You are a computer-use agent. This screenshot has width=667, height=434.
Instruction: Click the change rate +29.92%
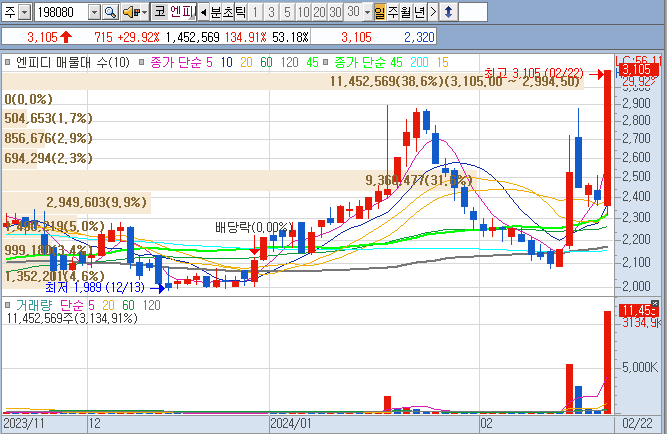(138, 37)
